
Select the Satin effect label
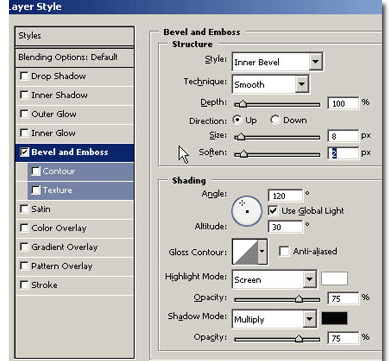click(x=41, y=209)
